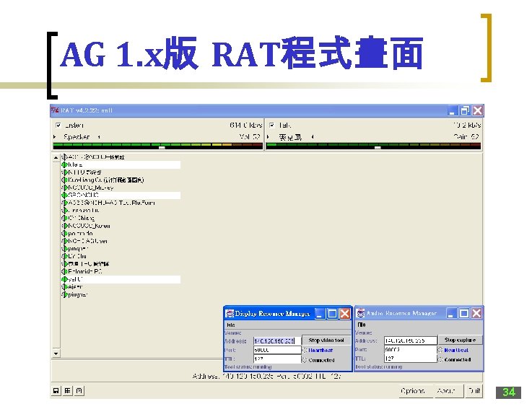Expand the arrow left of microphone device label

268,137
